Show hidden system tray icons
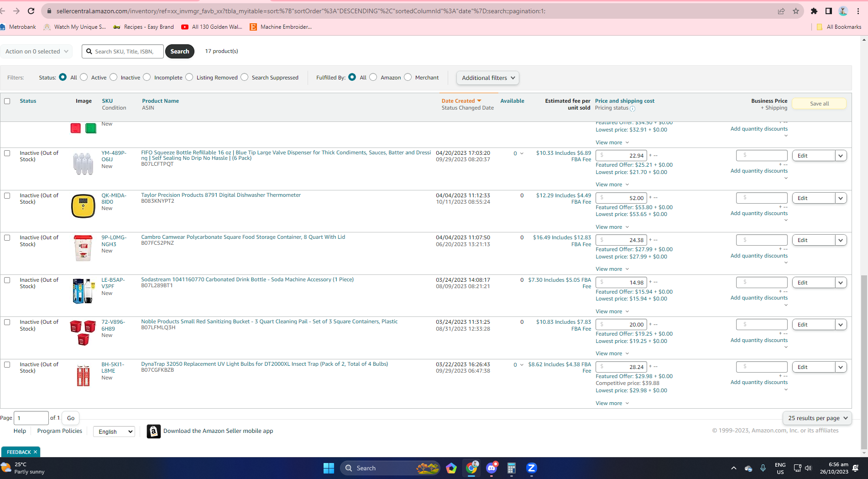 pos(734,468)
